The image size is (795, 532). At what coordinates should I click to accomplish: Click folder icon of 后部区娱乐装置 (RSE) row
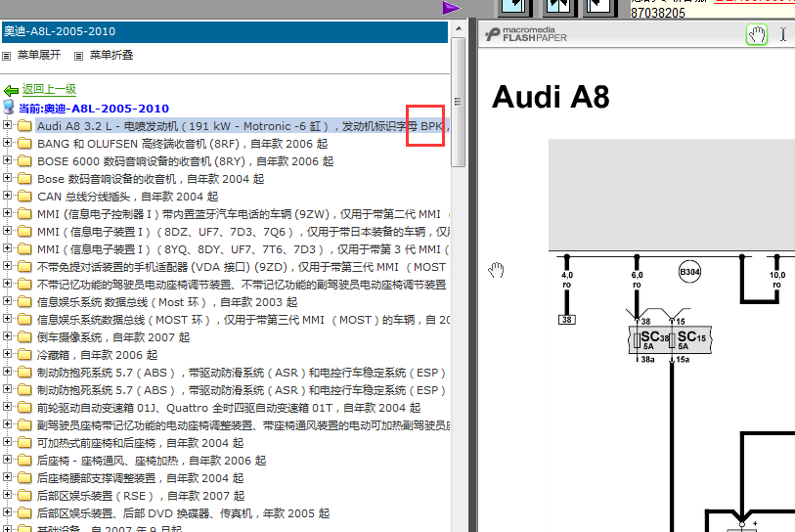point(24,496)
